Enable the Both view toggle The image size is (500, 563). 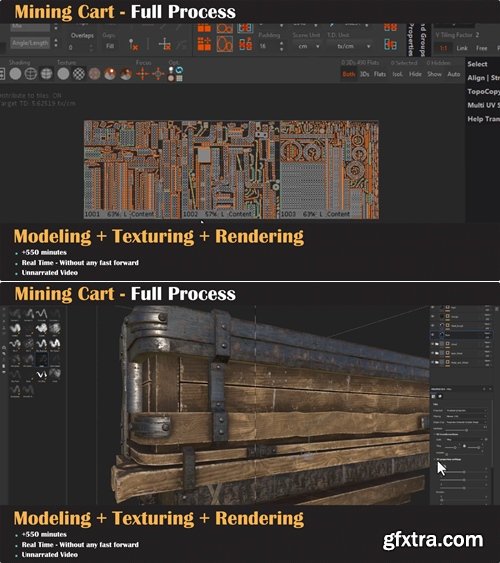click(x=349, y=74)
